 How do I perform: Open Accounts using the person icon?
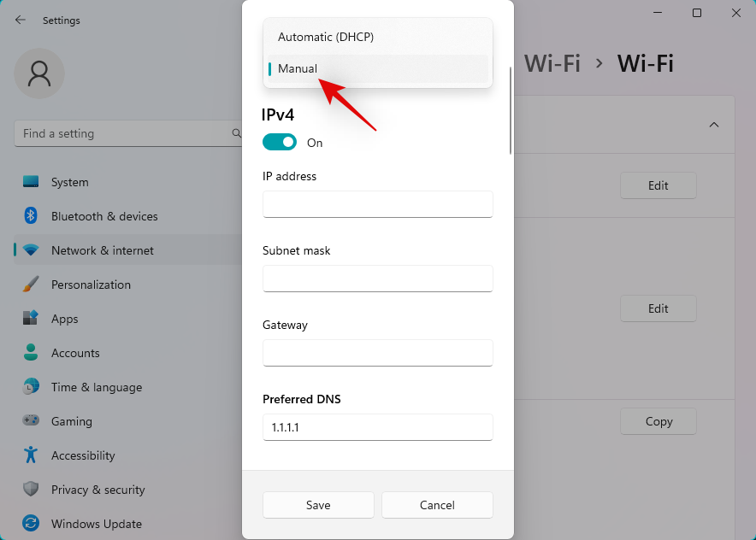click(x=29, y=353)
